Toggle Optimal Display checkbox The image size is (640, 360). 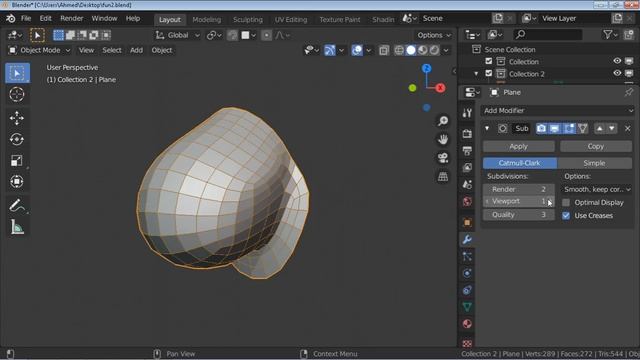pos(566,202)
